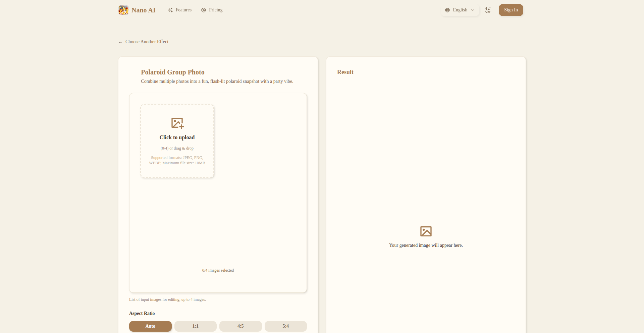Click the image upload plus icon

coord(177,123)
